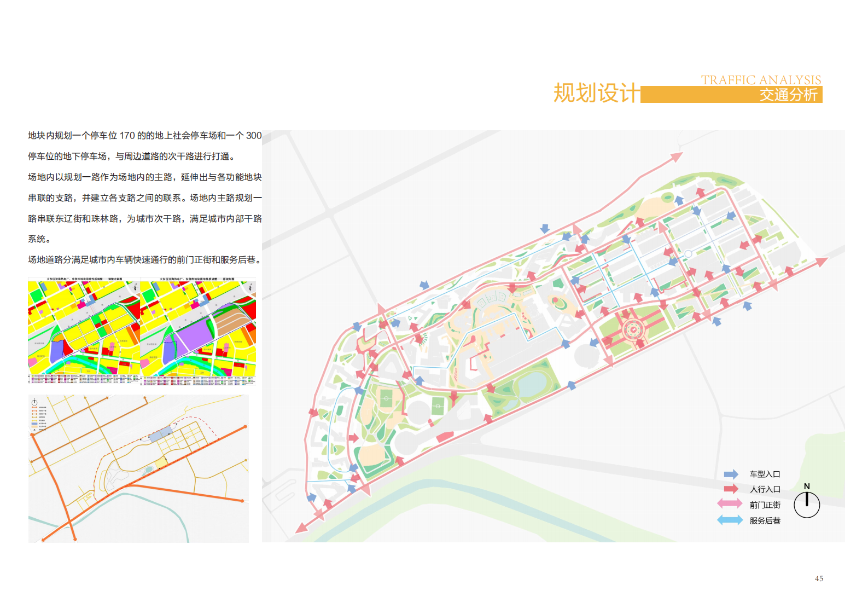Open the right land-use map with purple block
Viewport: 868px width, 614px height.
[198, 331]
